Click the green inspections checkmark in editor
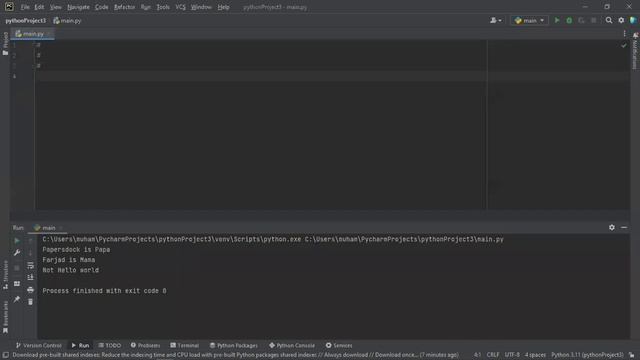The height and width of the screenshot is (360, 640). pos(624,45)
